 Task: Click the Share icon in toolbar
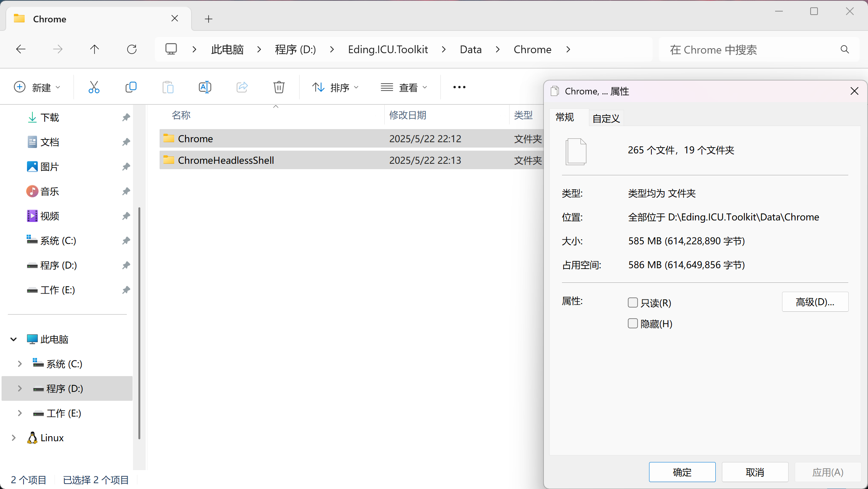(x=242, y=87)
